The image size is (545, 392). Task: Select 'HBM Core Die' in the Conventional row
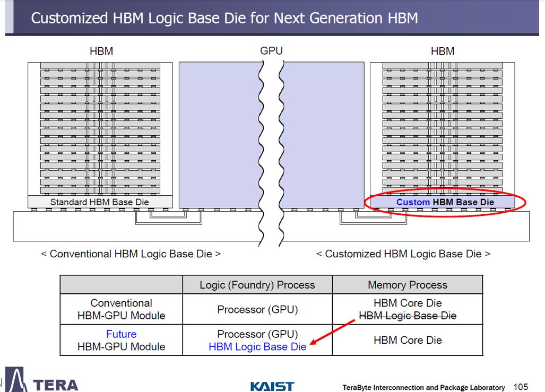click(408, 303)
